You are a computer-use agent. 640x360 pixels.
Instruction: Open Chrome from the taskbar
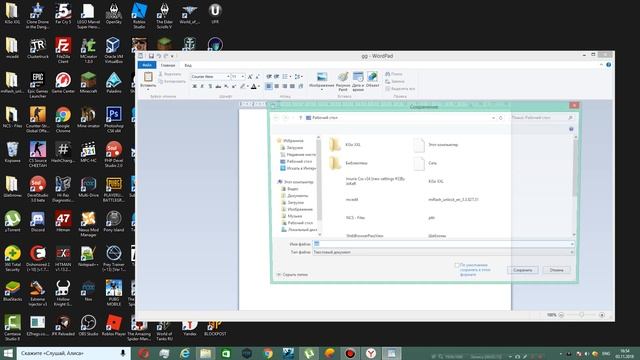(268, 353)
